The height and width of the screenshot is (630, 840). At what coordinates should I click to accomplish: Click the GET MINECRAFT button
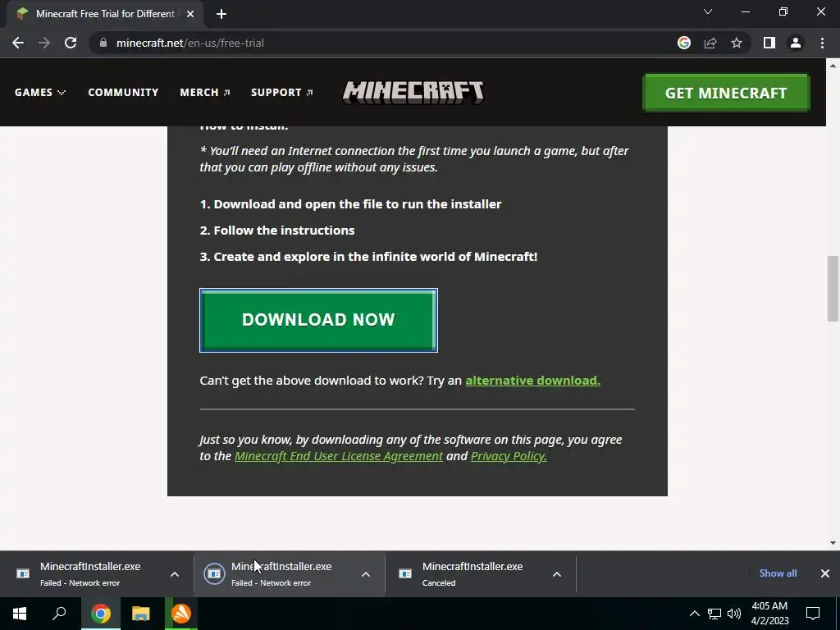coord(726,93)
